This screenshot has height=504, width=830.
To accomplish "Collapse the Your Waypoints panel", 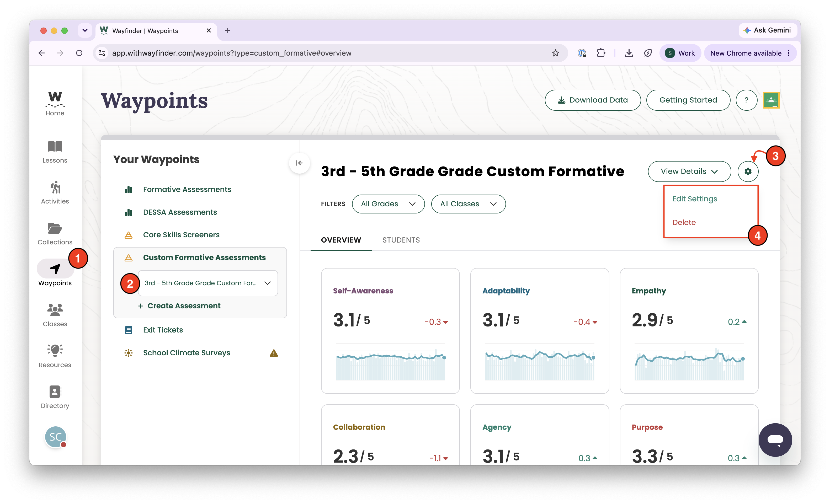I will [299, 163].
